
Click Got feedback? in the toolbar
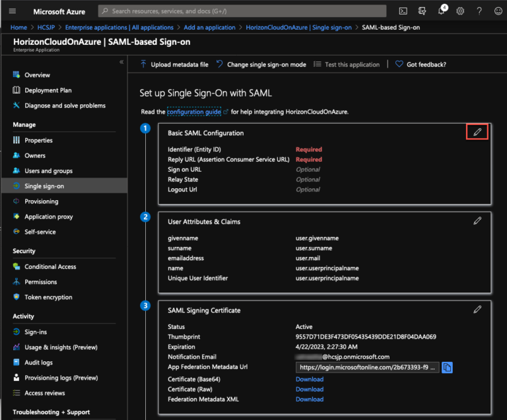[421, 65]
